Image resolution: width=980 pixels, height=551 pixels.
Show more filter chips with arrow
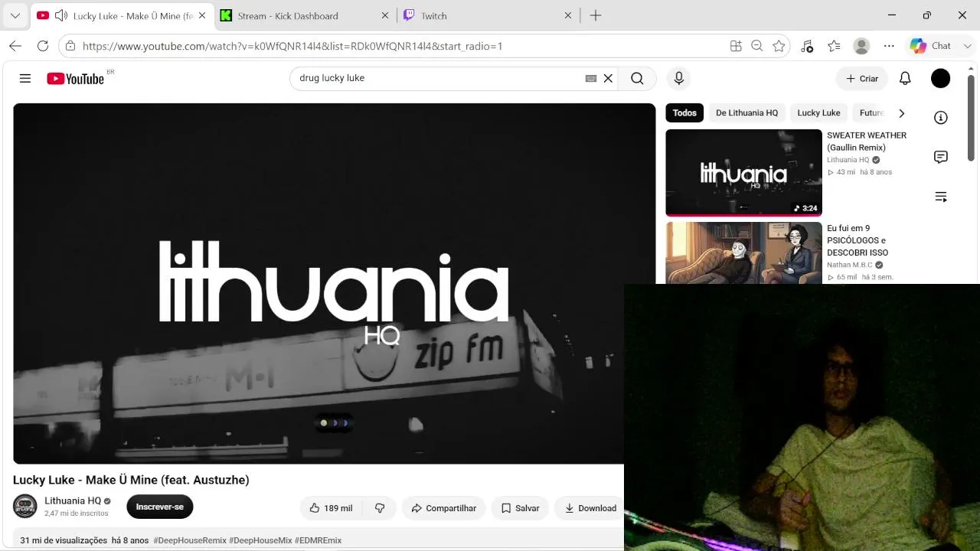[901, 112]
